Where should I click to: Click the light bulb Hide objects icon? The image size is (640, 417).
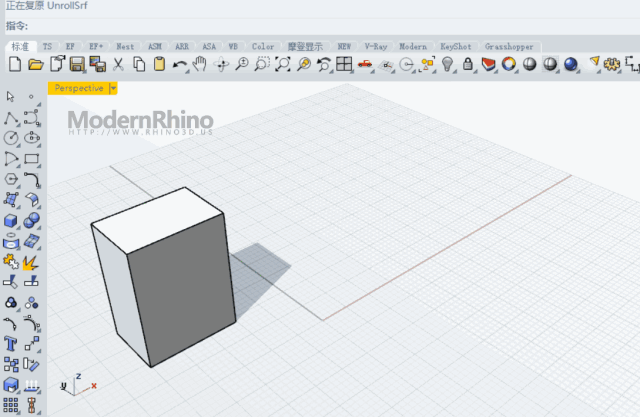click(x=447, y=64)
